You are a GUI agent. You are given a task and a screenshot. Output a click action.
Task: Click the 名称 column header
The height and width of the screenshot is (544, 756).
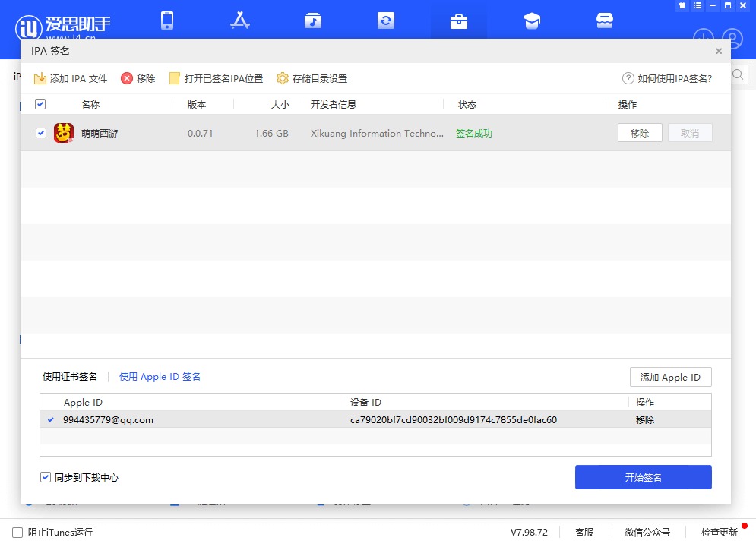(x=90, y=105)
